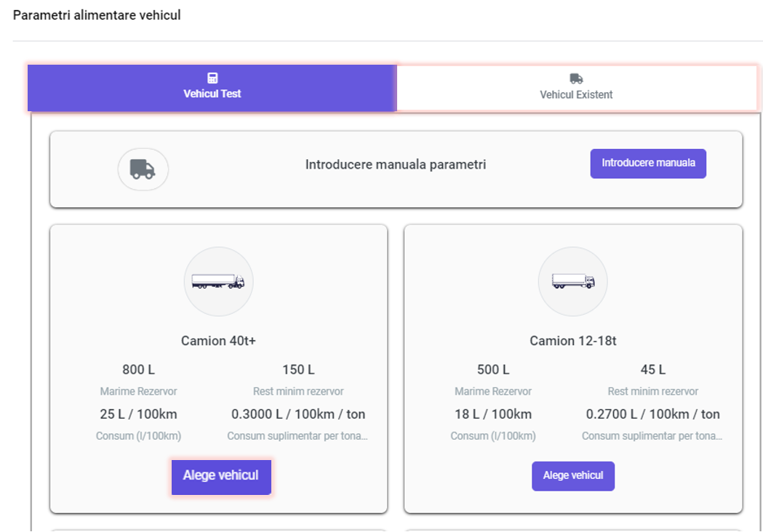
Task: Choose Alege vehicul under Camion 40t+
Action: click(x=220, y=475)
